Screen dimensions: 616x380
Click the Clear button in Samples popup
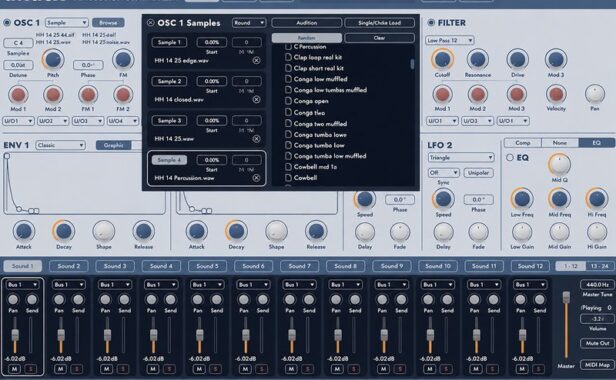380,38
